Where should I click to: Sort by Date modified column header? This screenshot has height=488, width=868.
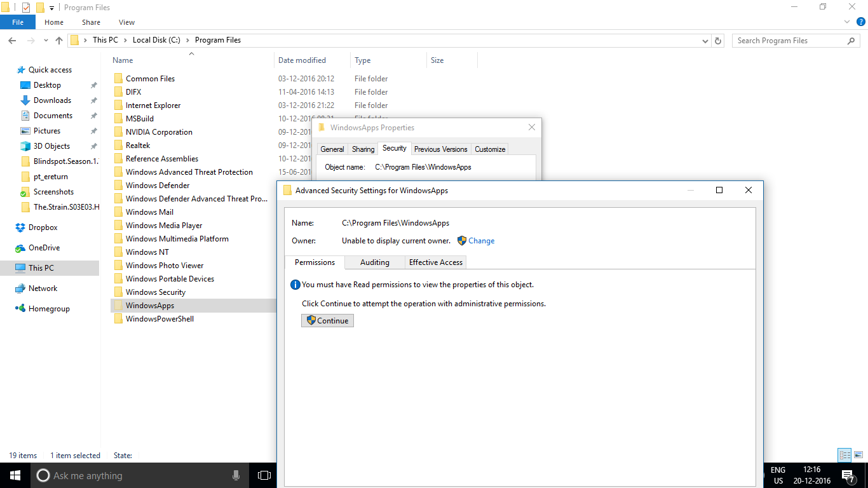tap(312, 60)
